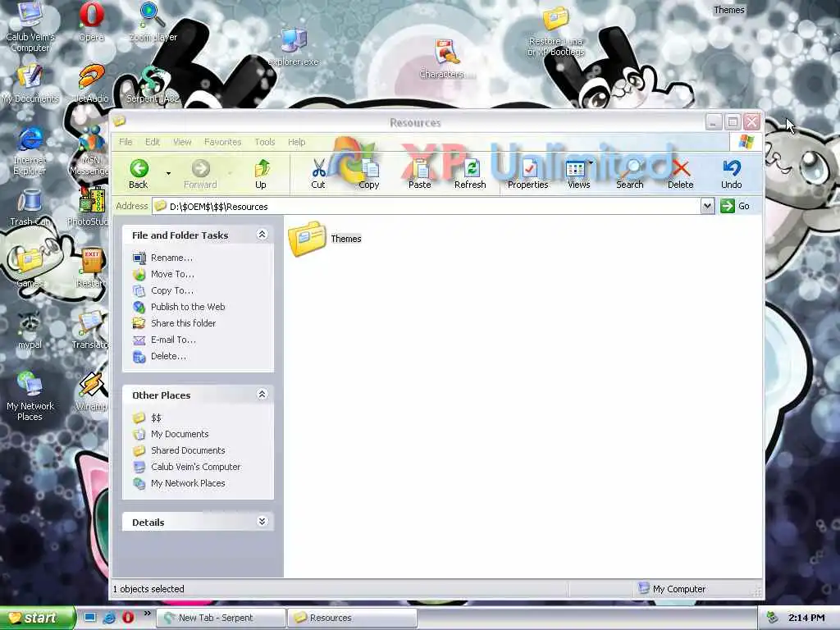
Task: Select explorer.exe desktop icon
Action: click(x=294, y=47)
